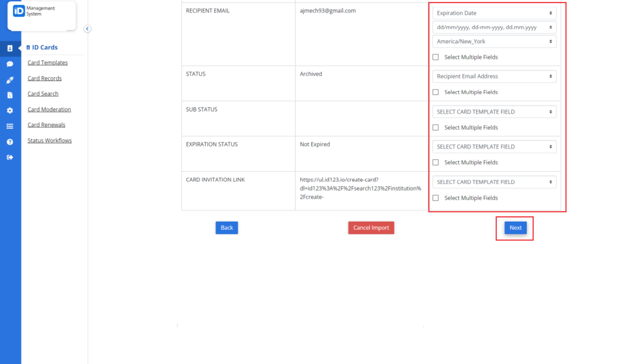Open Card Moderation menu item
This screenshot has height=364, width=640.
pos(49,109)
